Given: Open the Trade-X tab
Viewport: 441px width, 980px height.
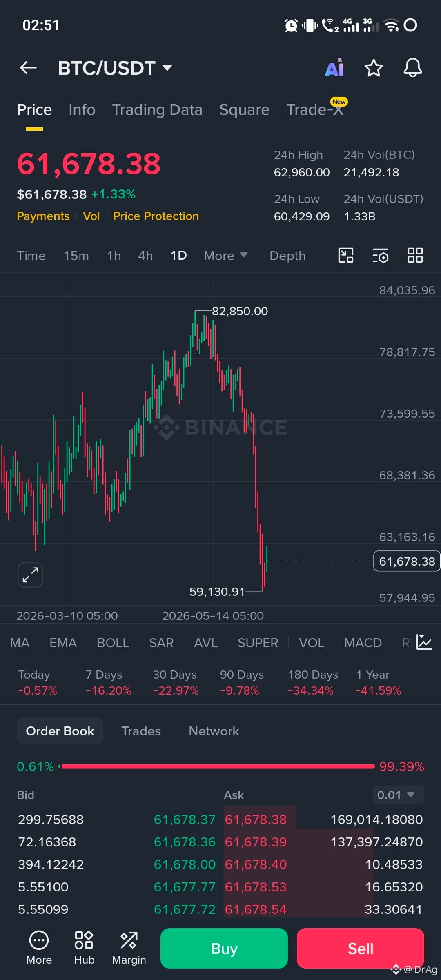Looking at the screenshot, I should point(315,110).
